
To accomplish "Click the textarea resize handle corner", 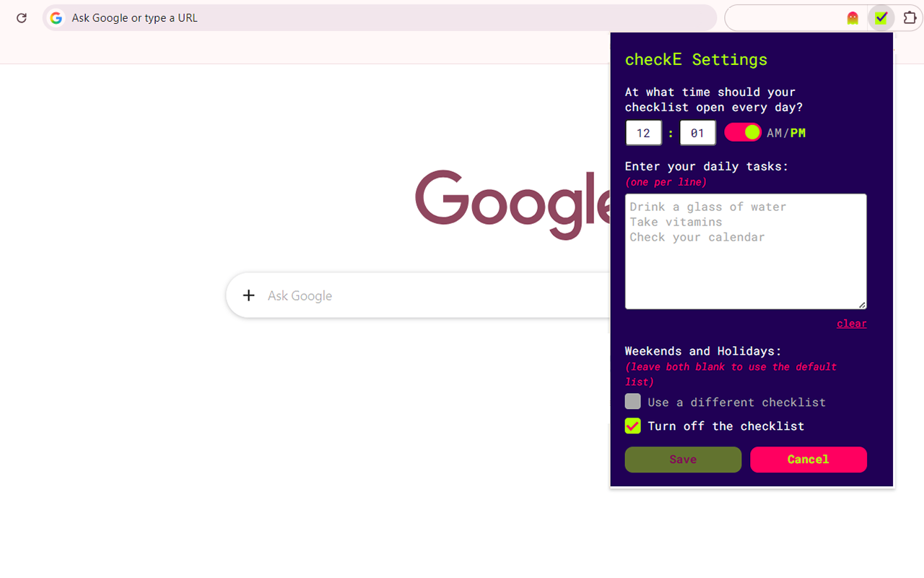I will (862, 305).
